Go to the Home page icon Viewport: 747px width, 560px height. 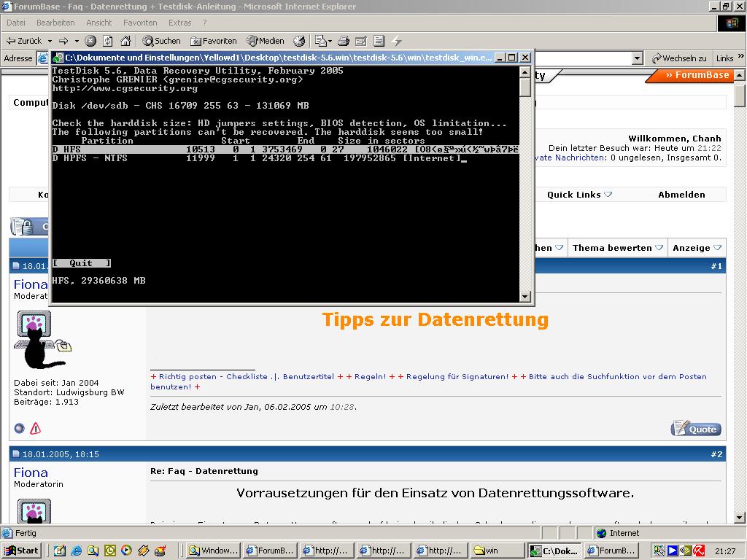[125, 41]
